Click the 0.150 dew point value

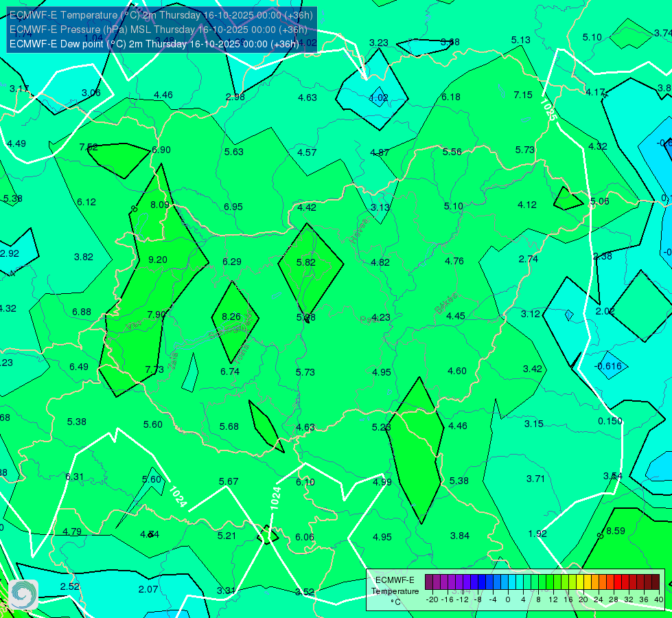click(610, 421)
